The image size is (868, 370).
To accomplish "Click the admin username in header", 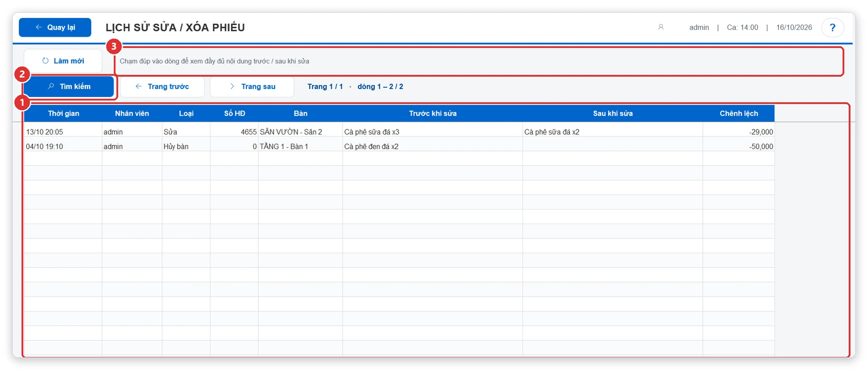I will 699,27.
